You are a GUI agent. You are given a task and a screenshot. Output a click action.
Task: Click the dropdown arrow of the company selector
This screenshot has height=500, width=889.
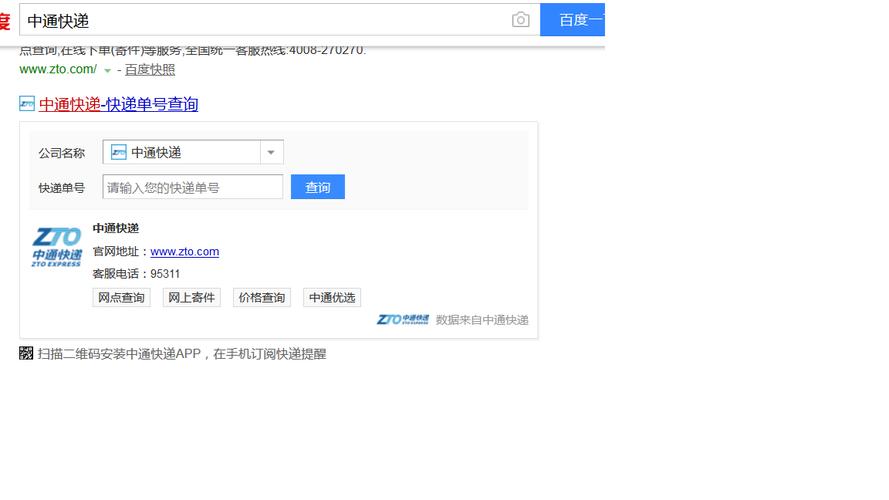(x=271, y=152)
